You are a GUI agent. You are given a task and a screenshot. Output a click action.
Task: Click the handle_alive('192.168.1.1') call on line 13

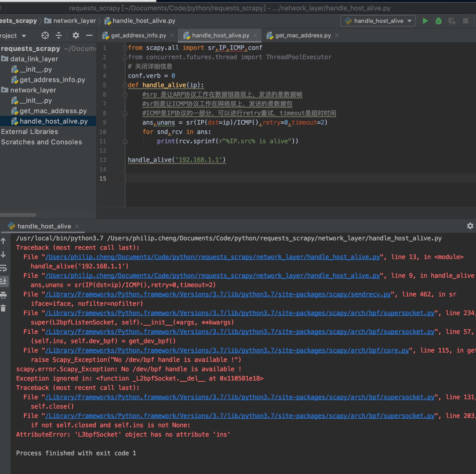[x=177, y=160]
